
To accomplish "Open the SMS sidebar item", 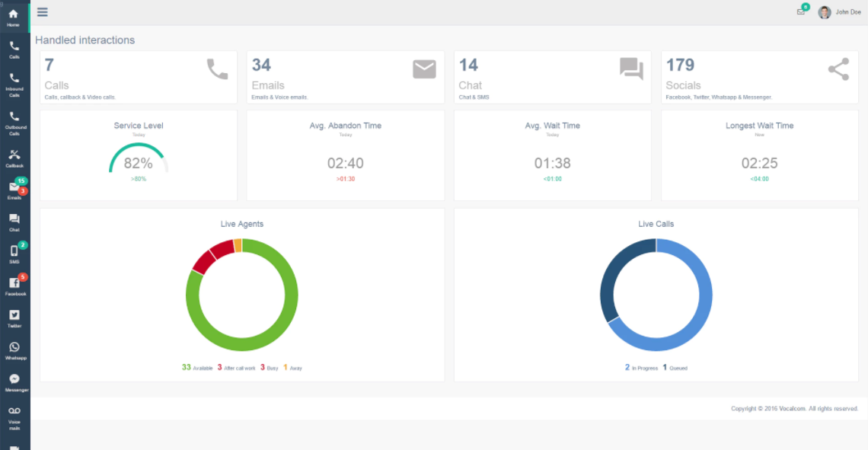I will pos(14,254).
